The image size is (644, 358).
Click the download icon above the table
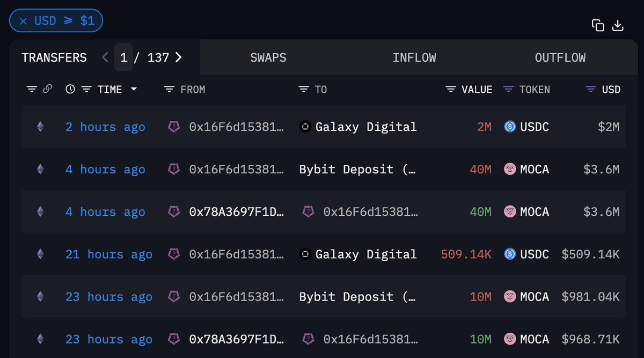point(618,25)
